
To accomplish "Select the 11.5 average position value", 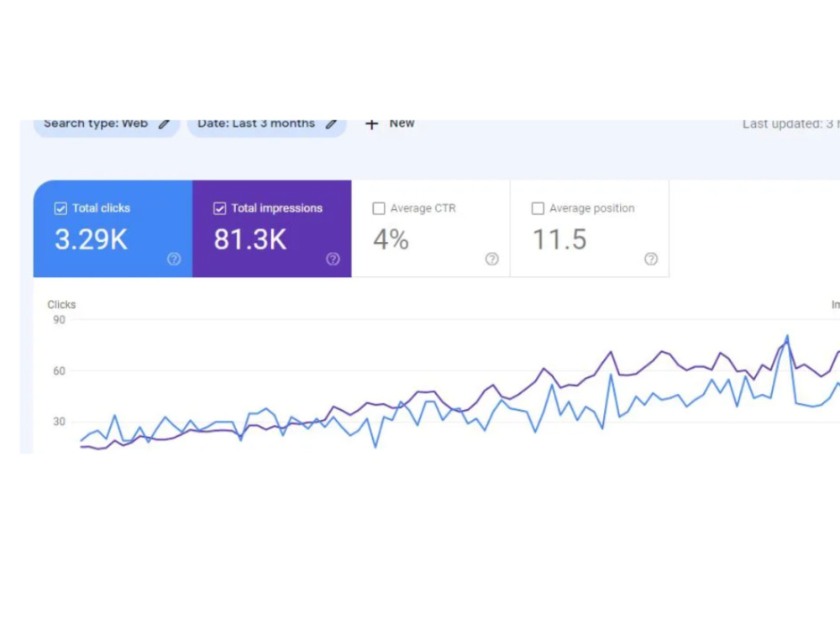I will click(559, 239).
